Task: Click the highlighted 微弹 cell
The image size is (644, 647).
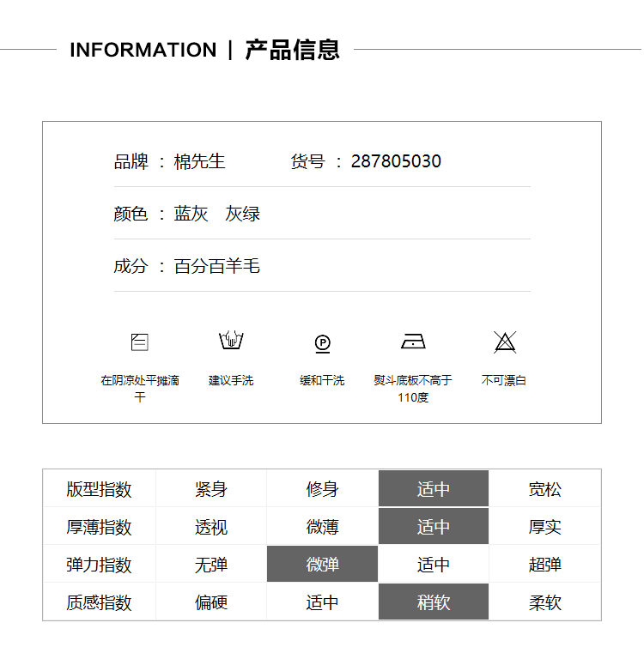Action: click(x=322, y=564)
